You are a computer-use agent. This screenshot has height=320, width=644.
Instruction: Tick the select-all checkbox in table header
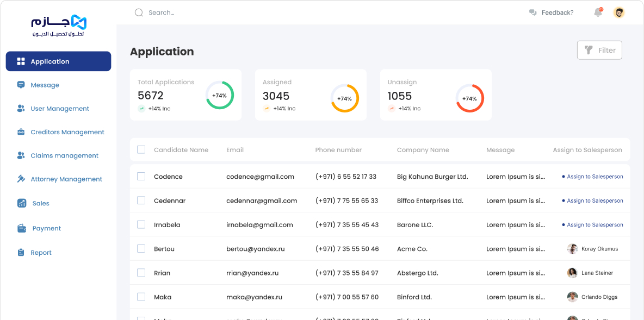tap(141, 150)
